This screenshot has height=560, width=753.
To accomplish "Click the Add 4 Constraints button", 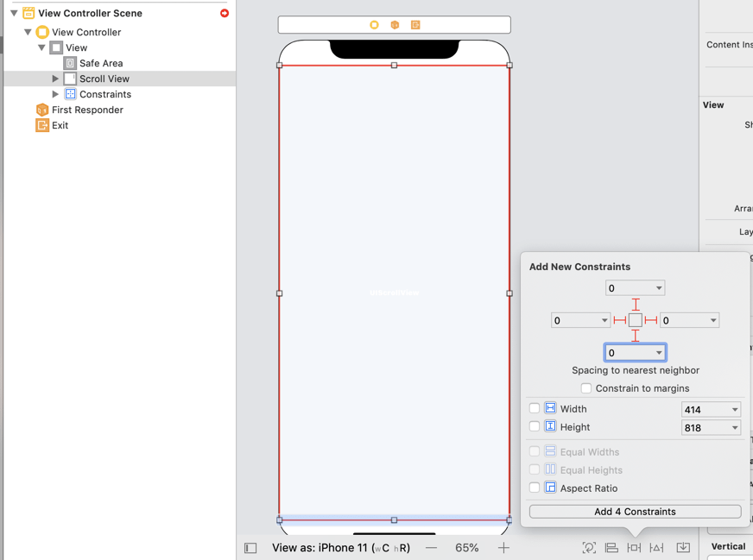I will (634, 511).
